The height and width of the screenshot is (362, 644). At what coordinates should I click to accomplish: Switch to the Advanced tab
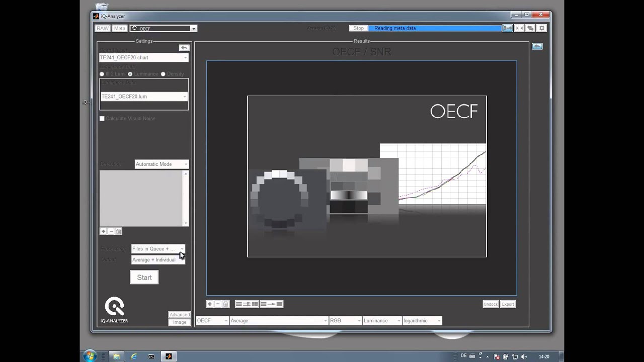tap(180, 315)
